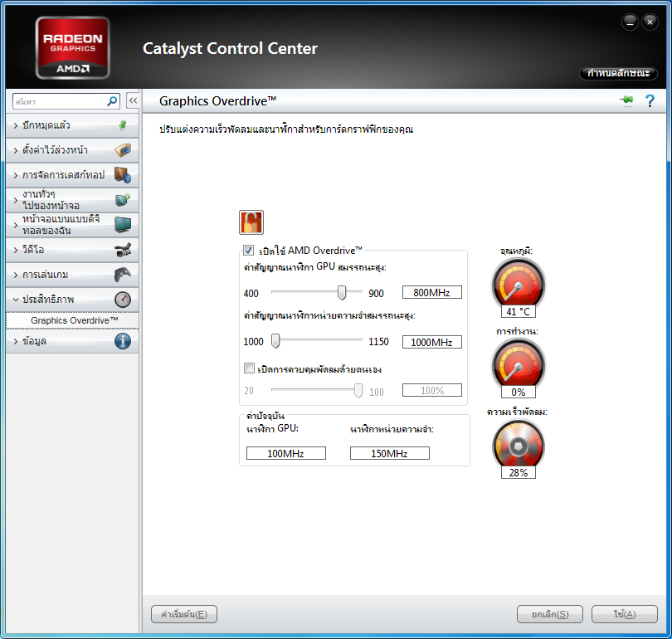Image resolution: width=672 pixels, height=639 pixels.
Task: Collapse the performance gauge sidebar category
Action: pyautogui.click(x=72, y=300)
